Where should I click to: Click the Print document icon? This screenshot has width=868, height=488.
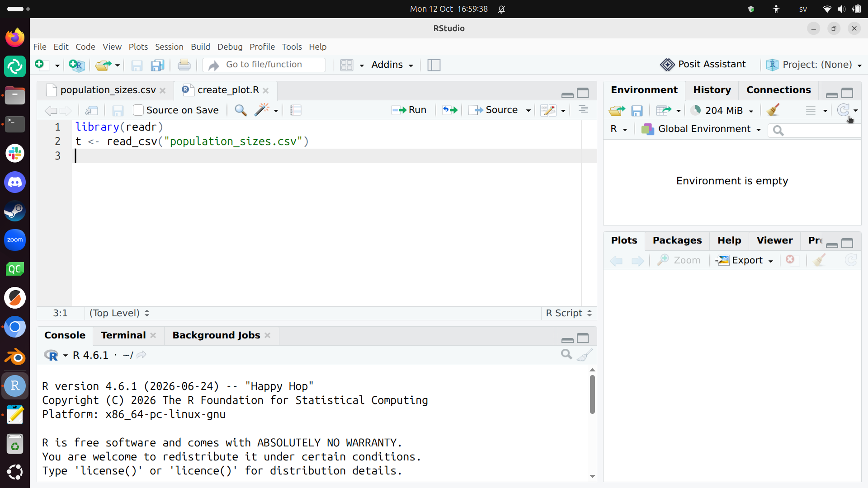pos(184,65)
